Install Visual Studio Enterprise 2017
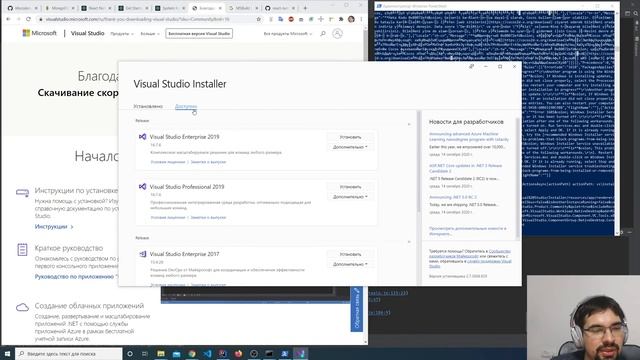This screenshot has height=360, width=640. [350, 254]
